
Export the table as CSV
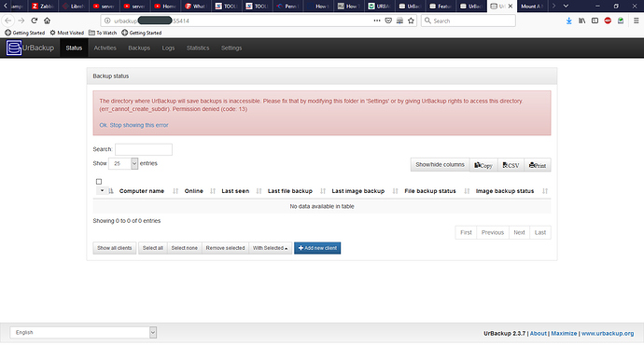tap(511, 165)
